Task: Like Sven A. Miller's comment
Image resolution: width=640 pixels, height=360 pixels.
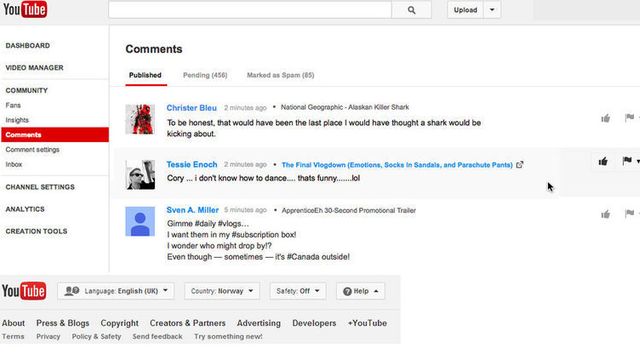Action: pyautogui.click(x=605, y=214)
